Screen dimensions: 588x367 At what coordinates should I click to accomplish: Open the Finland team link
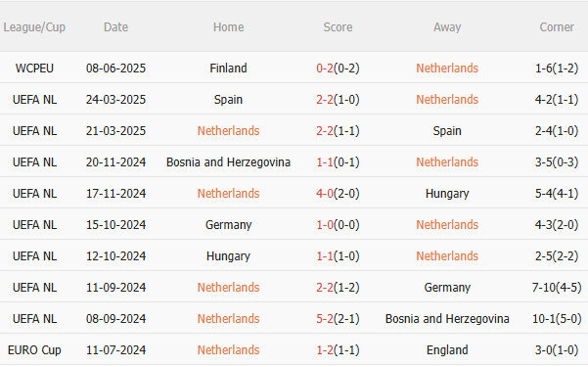point(228,68)
